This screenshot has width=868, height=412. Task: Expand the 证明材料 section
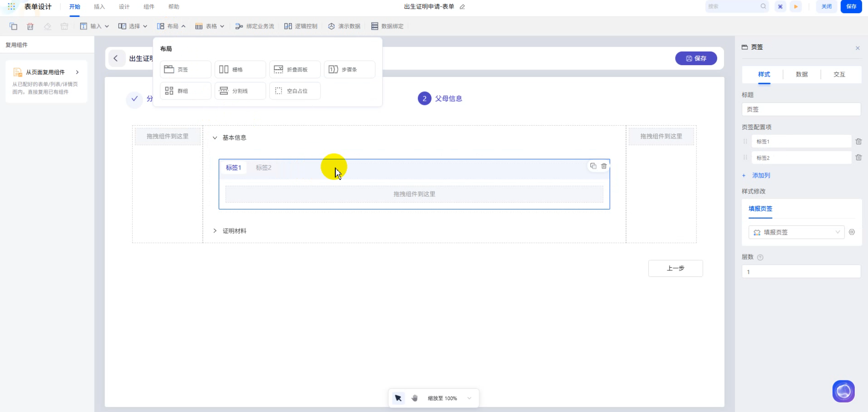(x=215, y=231)
